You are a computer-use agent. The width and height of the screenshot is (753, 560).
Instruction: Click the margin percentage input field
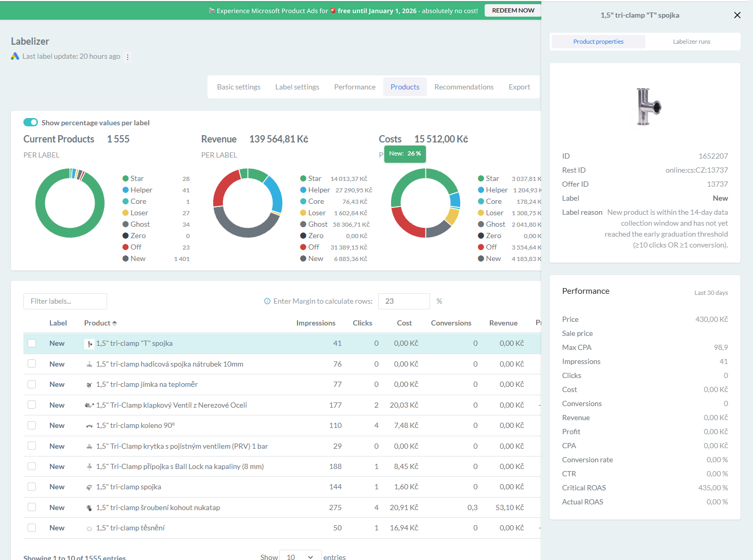coord(404,301)
